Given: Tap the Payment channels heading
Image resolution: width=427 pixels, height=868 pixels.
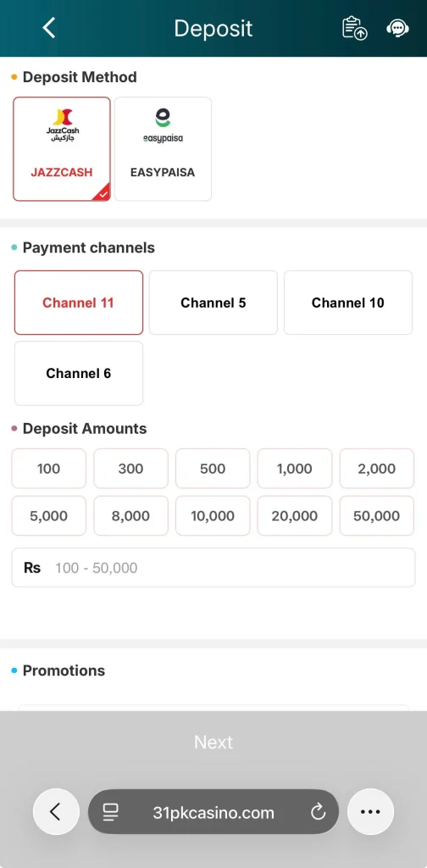Looking at the screenshot, I should click(x=88, y=248).
